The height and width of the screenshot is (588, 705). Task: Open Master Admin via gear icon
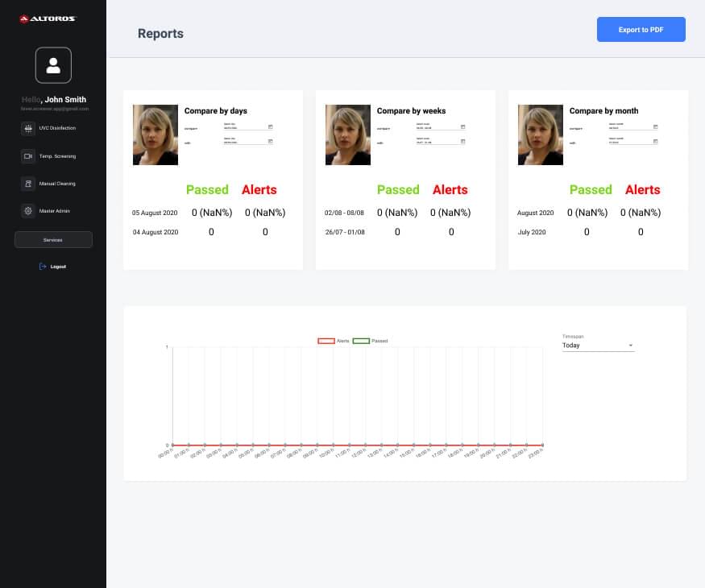point(27,211)
